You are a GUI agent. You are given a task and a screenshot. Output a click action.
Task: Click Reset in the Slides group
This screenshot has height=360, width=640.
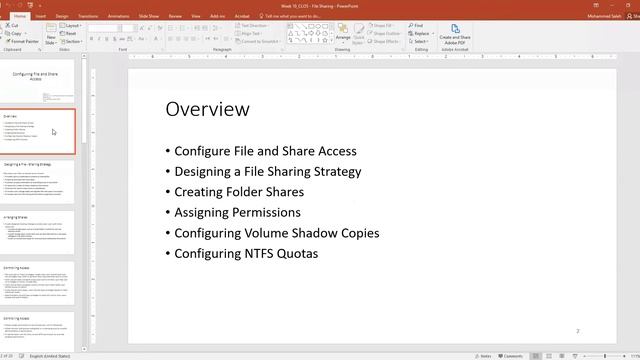[68, 33]
